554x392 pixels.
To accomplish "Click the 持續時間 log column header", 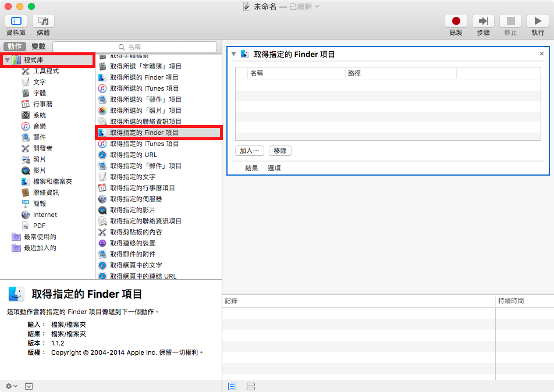I will coord(524,301).
